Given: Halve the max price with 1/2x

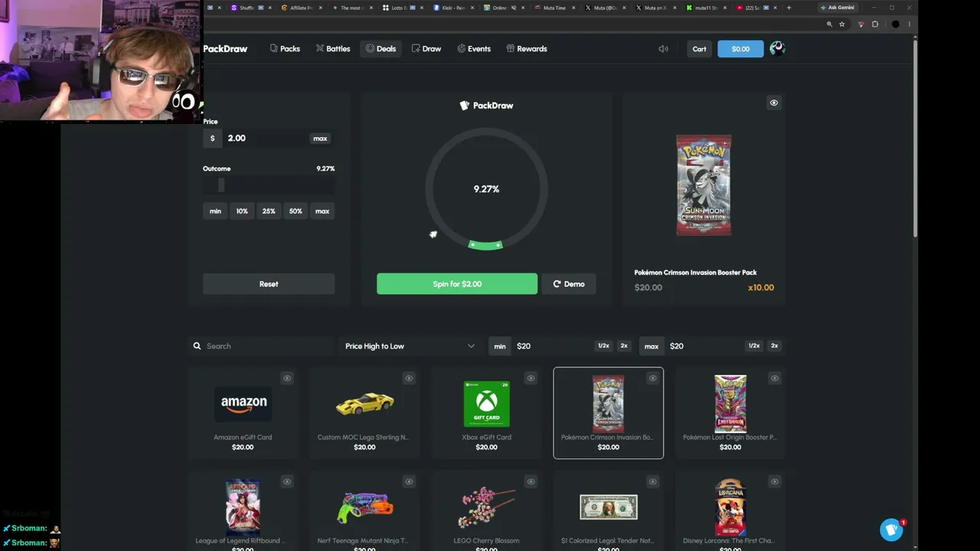Looking at the screenshot, I should (754, 346).
